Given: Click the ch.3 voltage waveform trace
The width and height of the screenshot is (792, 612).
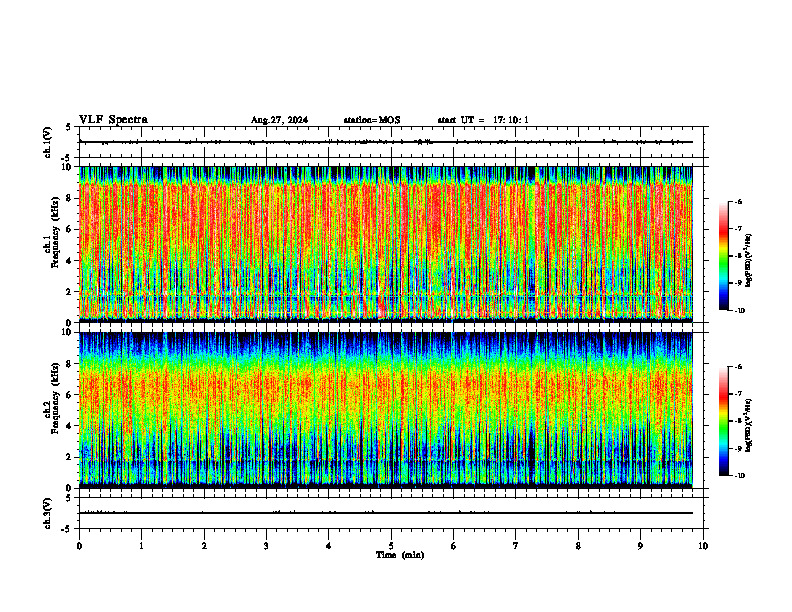Looking at the screenshot, I should (x=386, y=513).
